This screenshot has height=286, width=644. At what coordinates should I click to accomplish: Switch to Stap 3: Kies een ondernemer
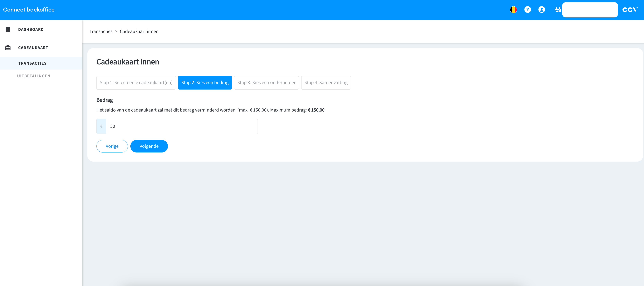(266, 83)
